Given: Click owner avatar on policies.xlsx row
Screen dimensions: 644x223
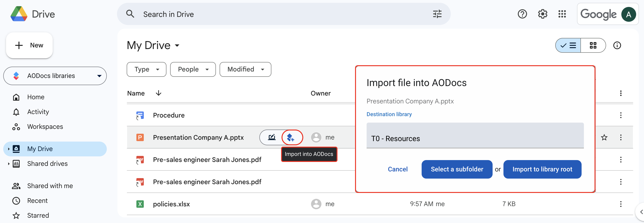Looking at the screenshot, I should [316, 204].
